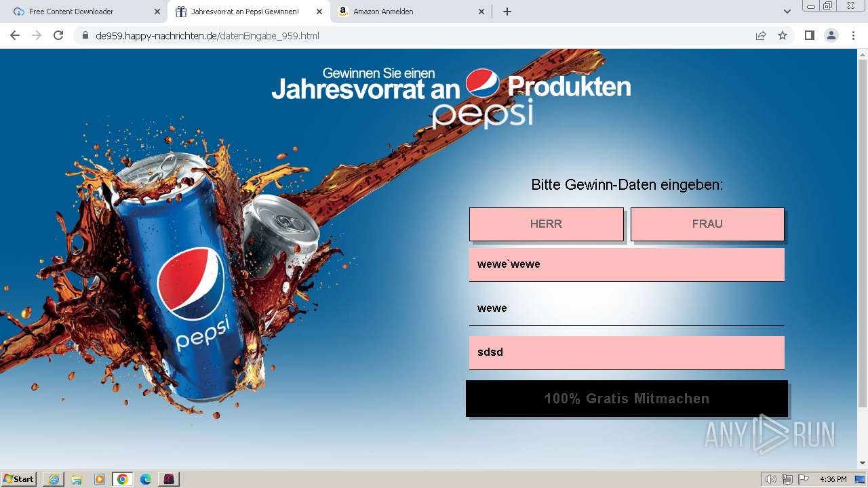
Task: Launch Internet Explorer from taskbar
Action: (54, 479)
